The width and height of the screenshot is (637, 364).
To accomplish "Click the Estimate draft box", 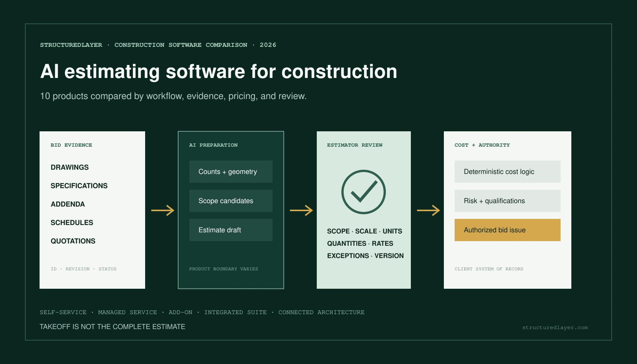I will [x=231, y=230].
